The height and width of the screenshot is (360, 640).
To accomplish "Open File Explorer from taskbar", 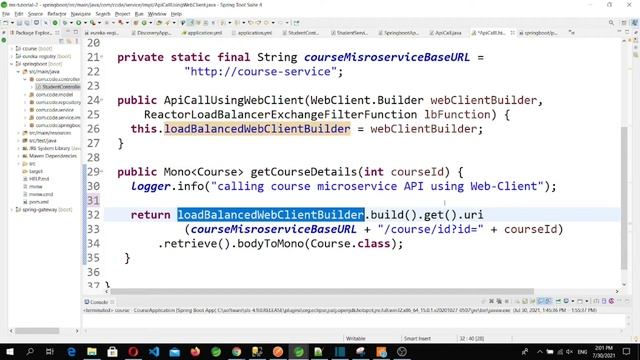I will point(92,351).
